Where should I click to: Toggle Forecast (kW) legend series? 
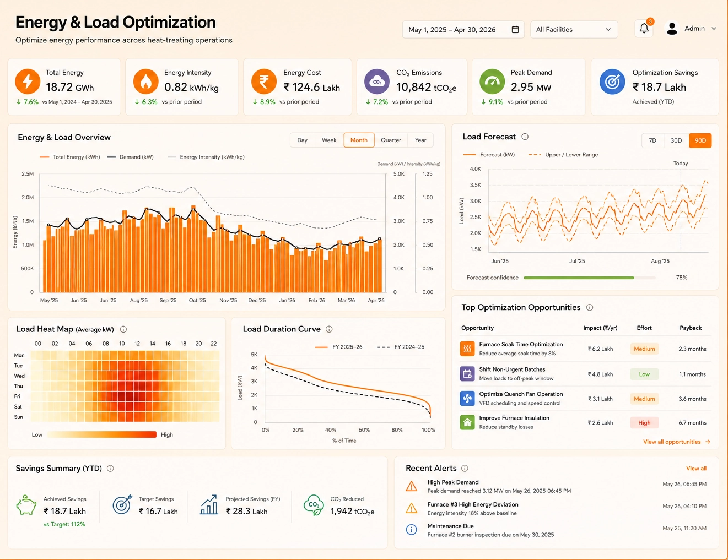coord(489,155)
